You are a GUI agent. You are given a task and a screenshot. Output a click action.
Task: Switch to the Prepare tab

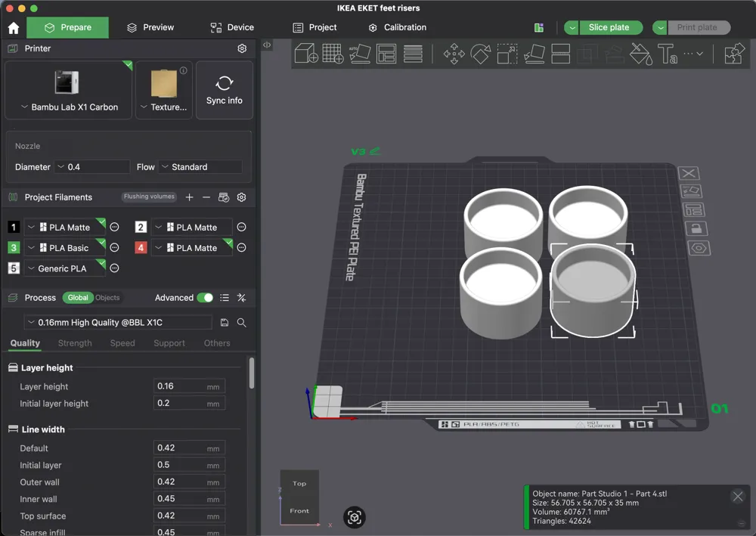(x=67, y=27)
